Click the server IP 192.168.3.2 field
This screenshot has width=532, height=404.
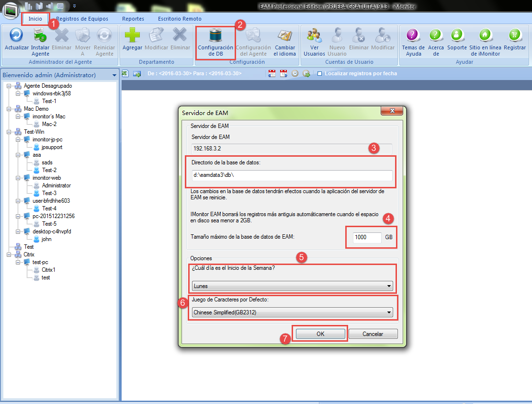pyautogui.click(x=292, y=149)
